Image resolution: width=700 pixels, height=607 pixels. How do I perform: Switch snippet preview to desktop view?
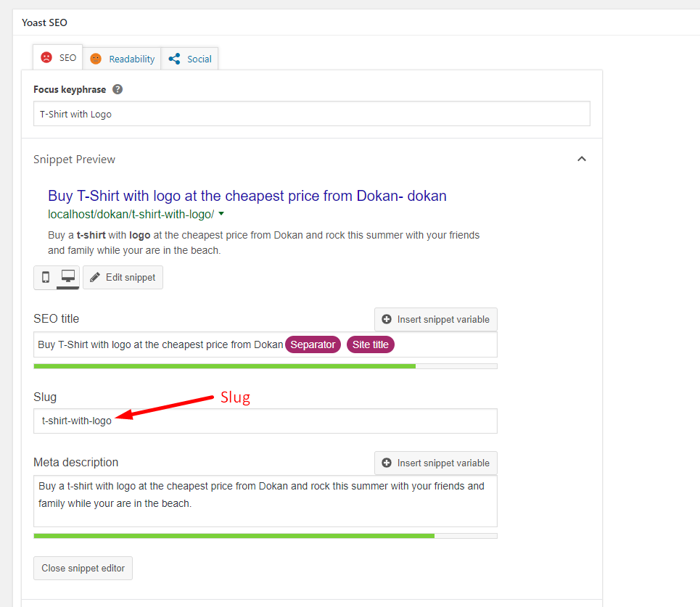click(x=68, y=276)
